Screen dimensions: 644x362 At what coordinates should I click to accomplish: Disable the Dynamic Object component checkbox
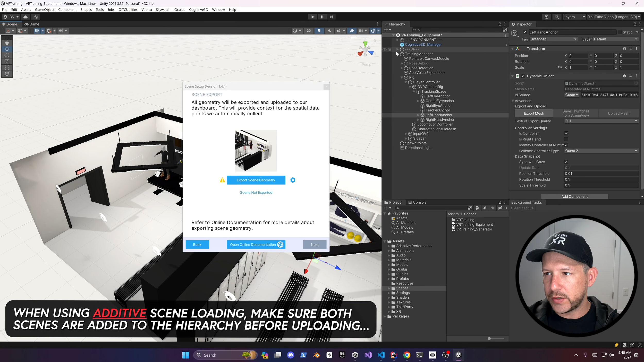click(x=523, y=76)
